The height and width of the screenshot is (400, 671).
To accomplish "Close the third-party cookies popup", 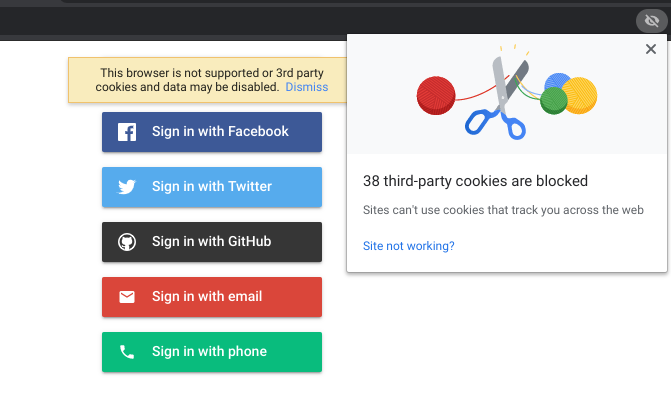I will (x=651, y=49).
